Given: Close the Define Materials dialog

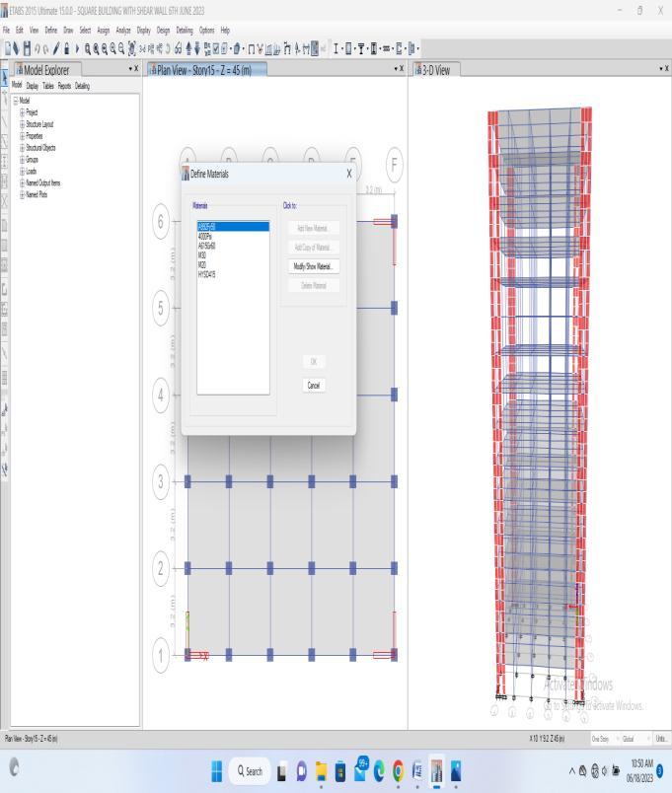Looking at the screenshot, I should click(349, 174).
